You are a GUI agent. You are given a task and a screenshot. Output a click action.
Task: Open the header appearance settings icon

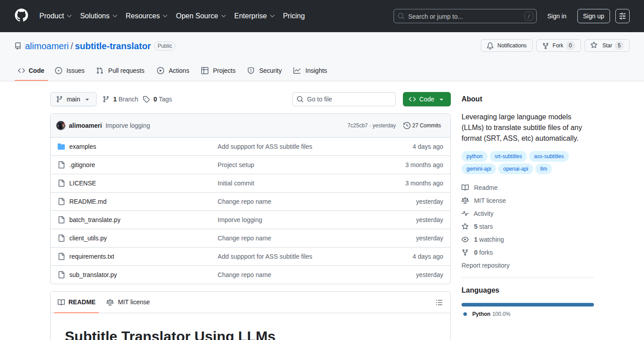623,16
